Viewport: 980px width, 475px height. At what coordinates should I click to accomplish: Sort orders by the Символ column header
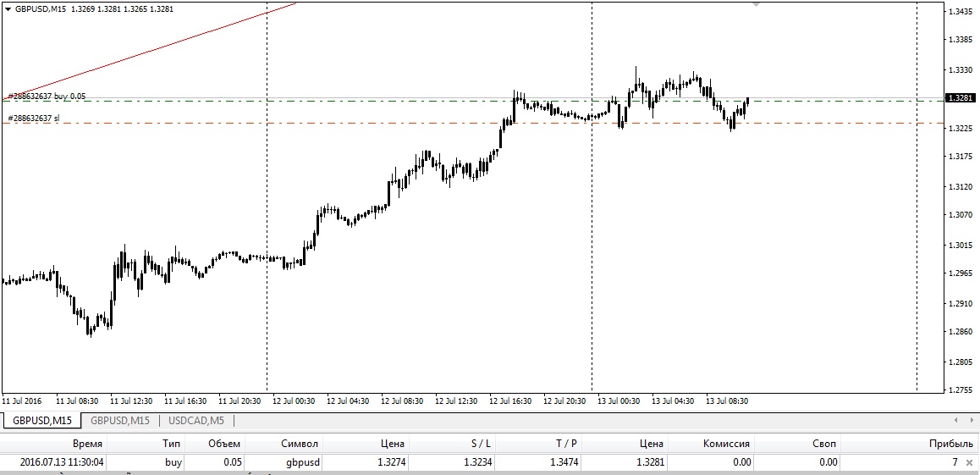284,444
